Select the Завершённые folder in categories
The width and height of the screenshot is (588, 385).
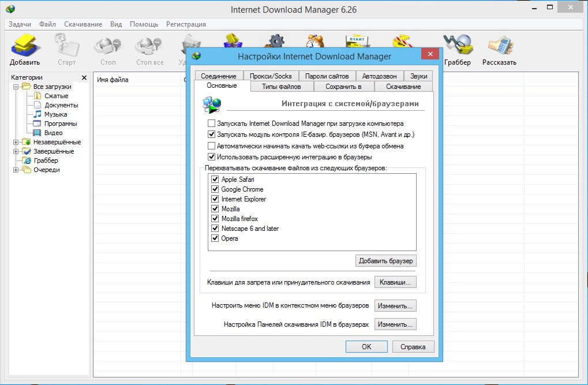[54, 151]
